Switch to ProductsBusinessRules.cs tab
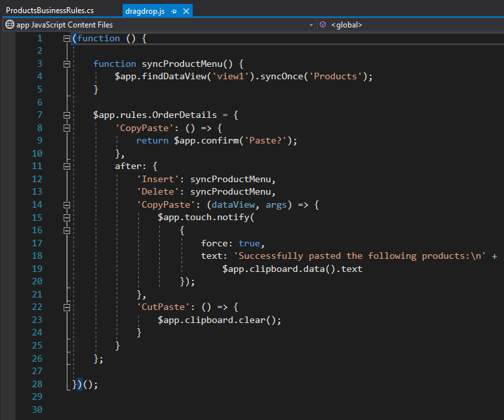Image resolution: width=504 pixels, height=420 pixels. click(x=49, y=11)
